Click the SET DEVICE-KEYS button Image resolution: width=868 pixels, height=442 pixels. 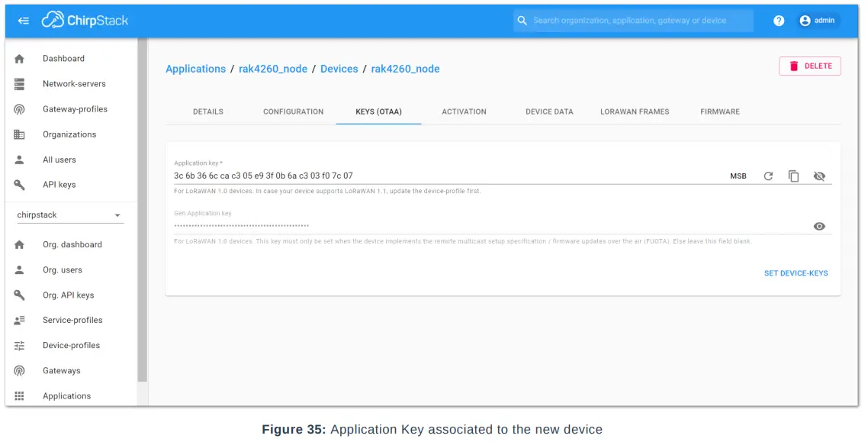pos(796,273)
